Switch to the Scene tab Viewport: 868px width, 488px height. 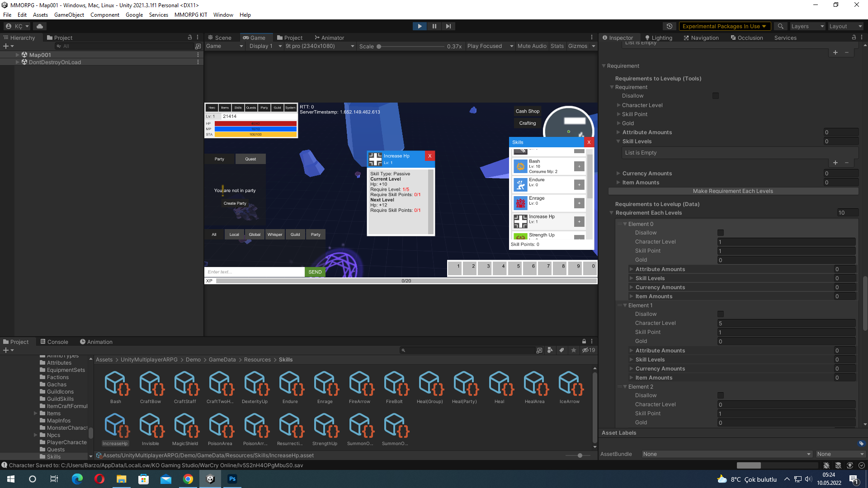click(x=222, y=38)
